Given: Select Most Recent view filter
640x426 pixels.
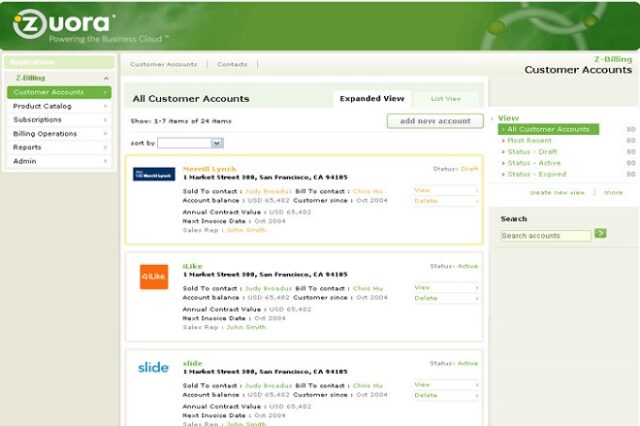Looking at the screenshot, I should [529, 140].
